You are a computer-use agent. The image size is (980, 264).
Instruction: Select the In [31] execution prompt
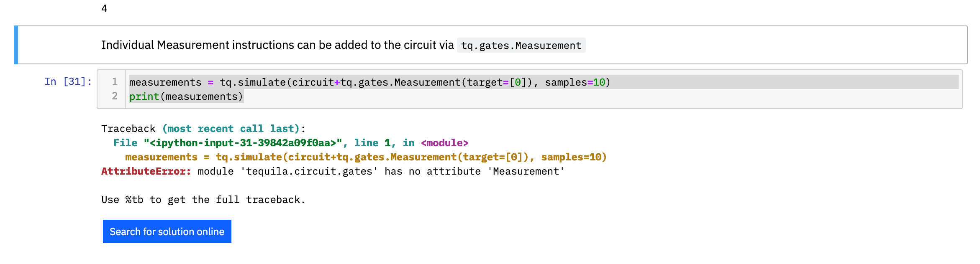pyautogui.click(x=68, y=82)
